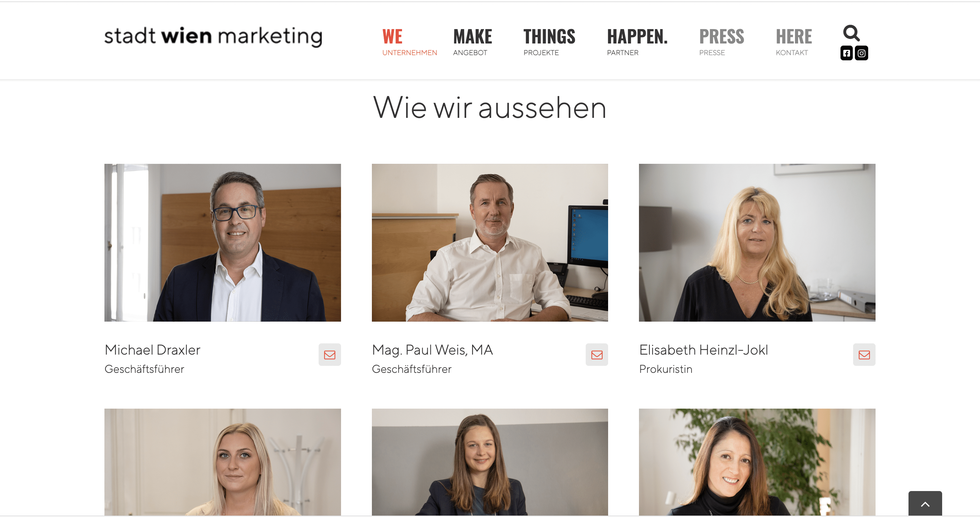980x517 pixels.
Task: Go to stadt wien marketing logo home
Action: (213, 36)
